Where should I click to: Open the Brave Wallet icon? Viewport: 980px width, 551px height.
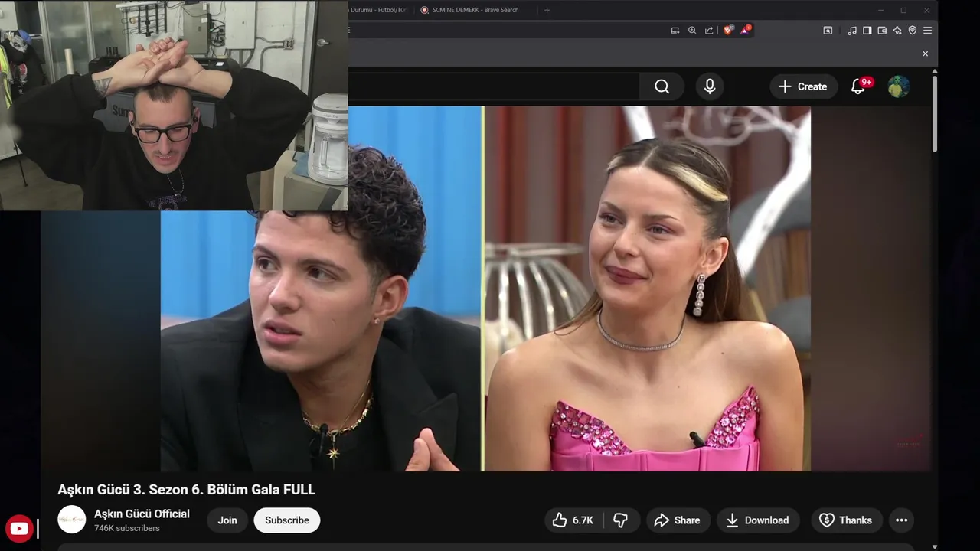tap(882, 31)
